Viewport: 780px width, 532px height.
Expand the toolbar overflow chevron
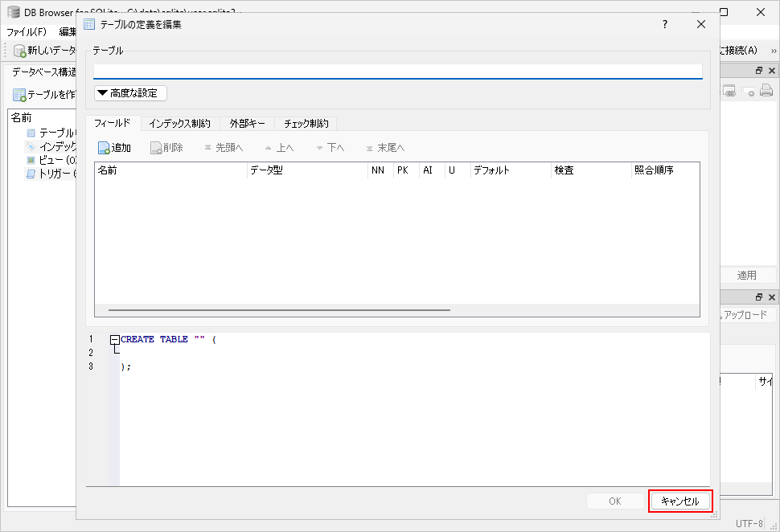pyautogui.click(x=773, y=51)
